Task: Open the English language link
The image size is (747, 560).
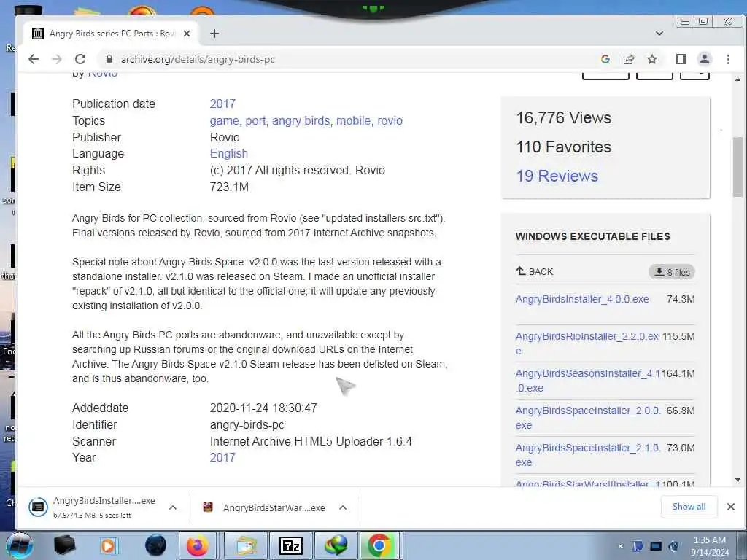Action: point(228,153)
